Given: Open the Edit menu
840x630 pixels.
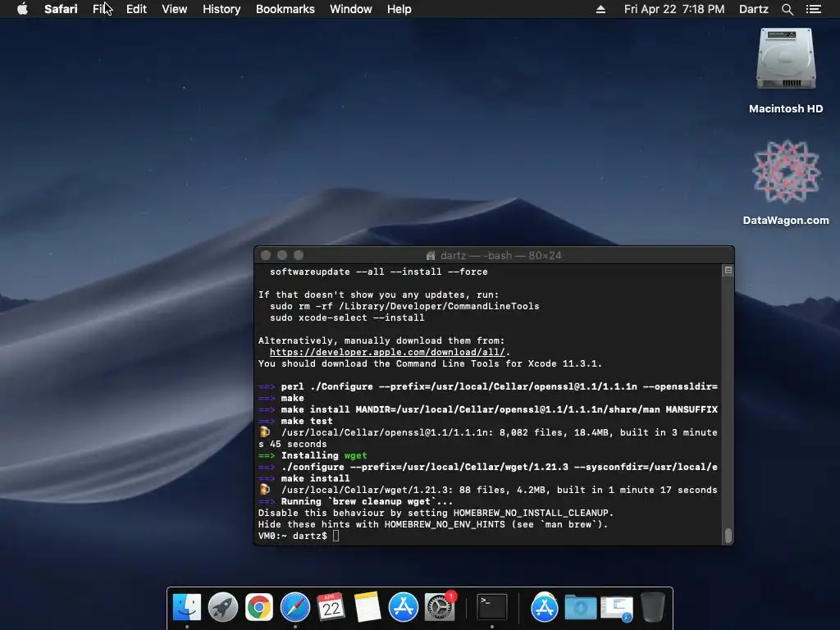Looking at the screenshot, I should point(136,9).
